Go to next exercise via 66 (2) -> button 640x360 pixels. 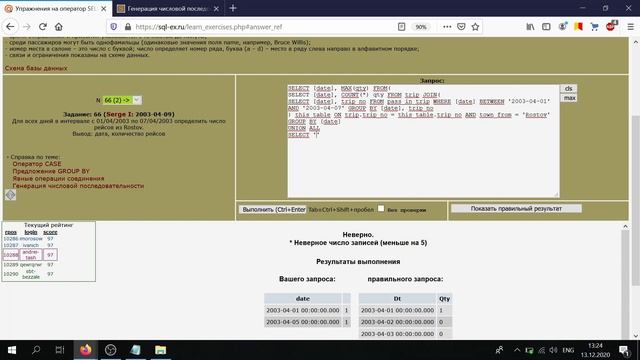117,100
